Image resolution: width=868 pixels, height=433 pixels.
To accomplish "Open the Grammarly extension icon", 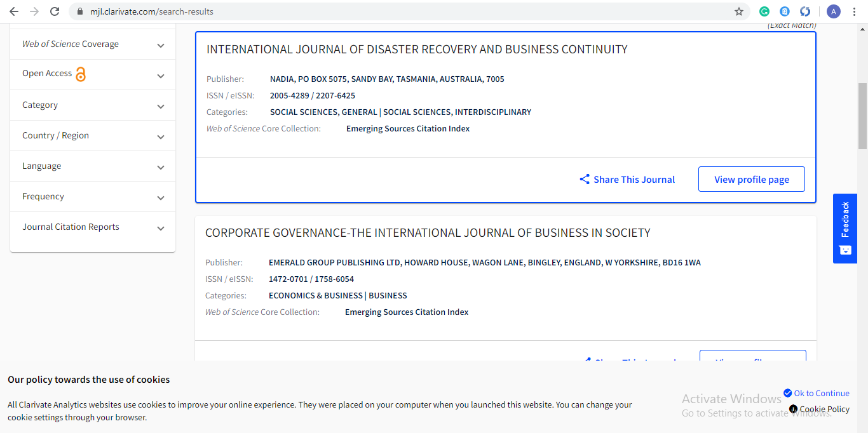I will coord(765,11).
